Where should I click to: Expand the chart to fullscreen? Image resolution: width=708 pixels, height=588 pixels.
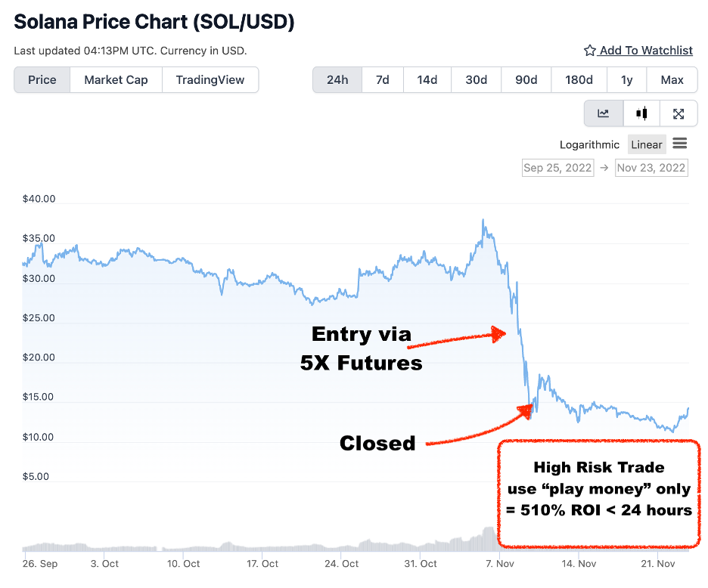pos(678,113)
